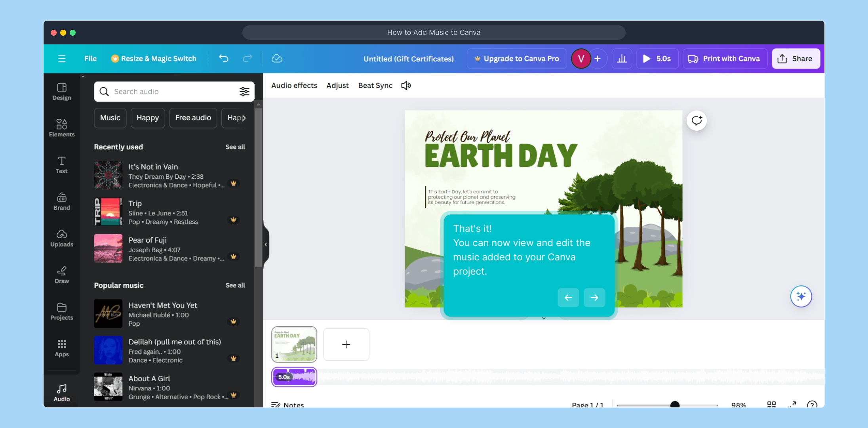
Task: Open the Elements panel in sidebar
Action: [61, 128]
